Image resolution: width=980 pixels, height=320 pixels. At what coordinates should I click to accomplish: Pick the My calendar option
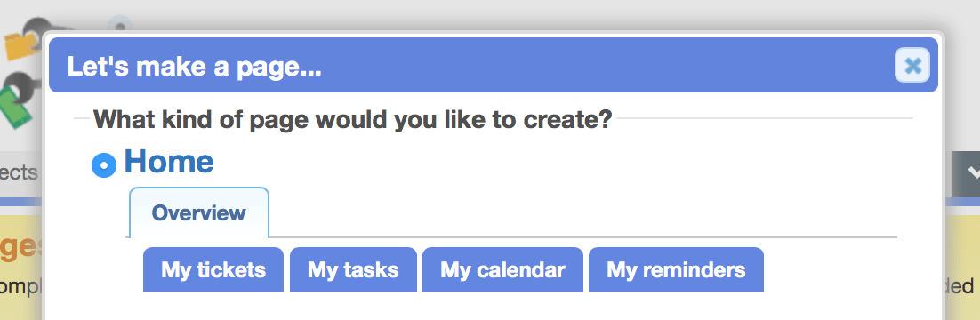(x=502, y=270)
